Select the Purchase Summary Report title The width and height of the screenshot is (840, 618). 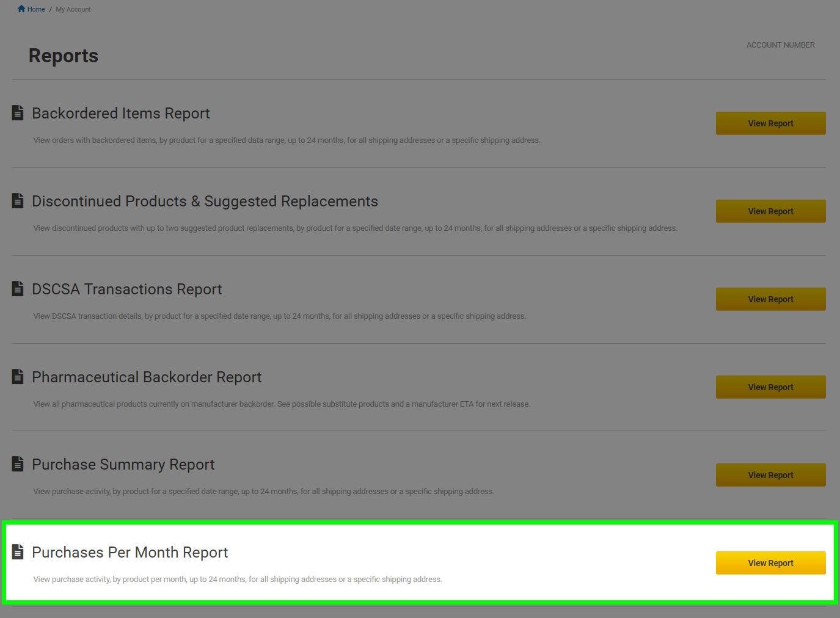point(123,465)
